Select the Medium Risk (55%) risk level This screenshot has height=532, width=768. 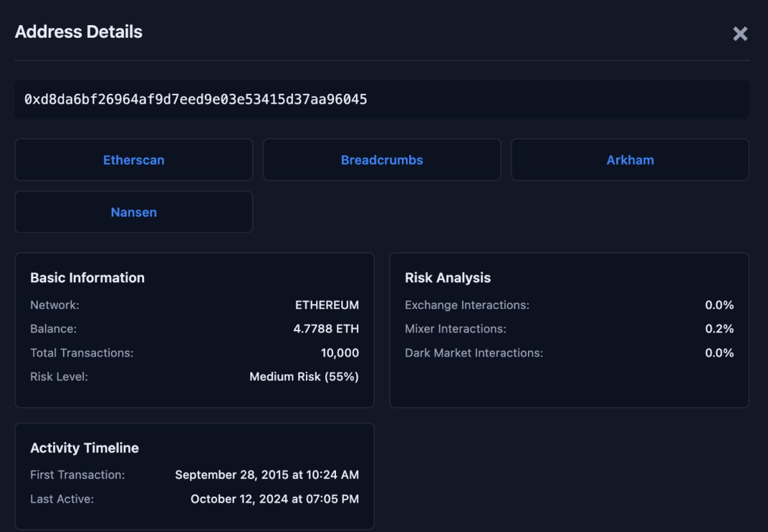click(x=304, y=377)
